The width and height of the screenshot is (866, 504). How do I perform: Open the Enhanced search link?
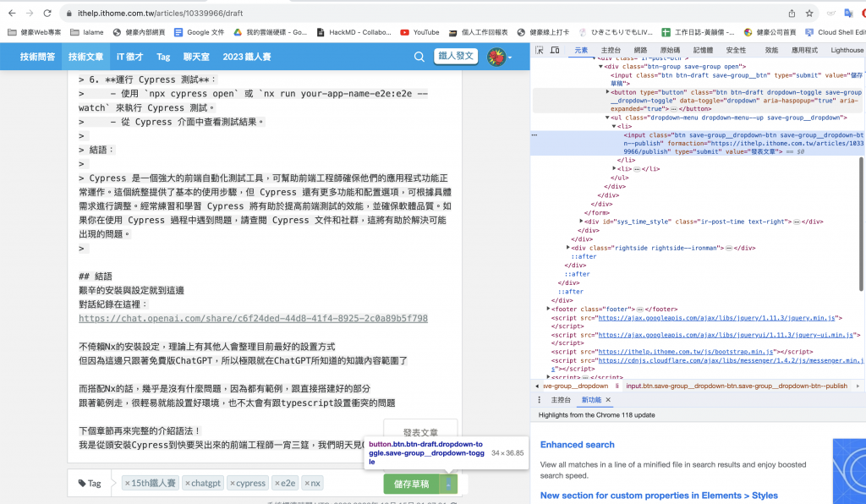point(577,444)
